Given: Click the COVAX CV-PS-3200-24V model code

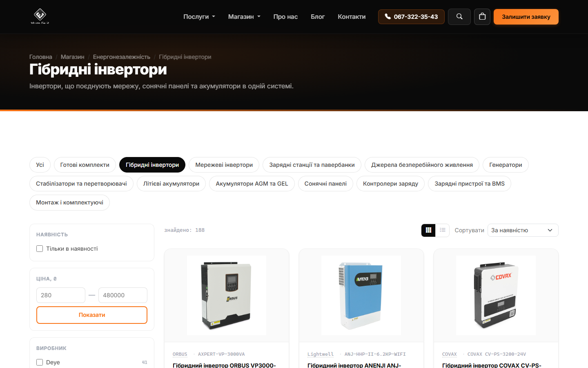Looking at the screenshot, I should coord(497,354).
